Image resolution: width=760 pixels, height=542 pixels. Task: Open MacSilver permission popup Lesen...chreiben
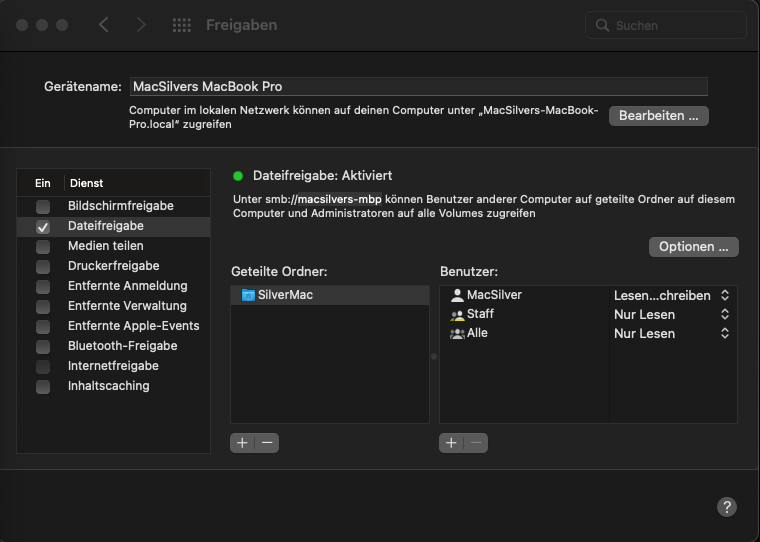[672, 295]
